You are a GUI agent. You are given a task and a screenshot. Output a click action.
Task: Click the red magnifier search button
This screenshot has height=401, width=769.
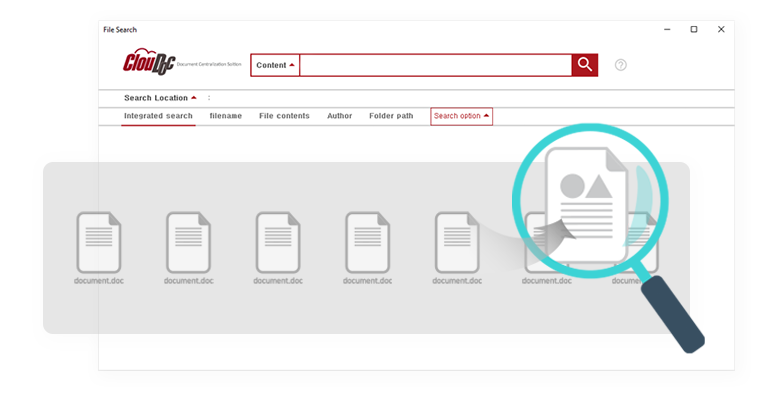[x=584, y=65]
